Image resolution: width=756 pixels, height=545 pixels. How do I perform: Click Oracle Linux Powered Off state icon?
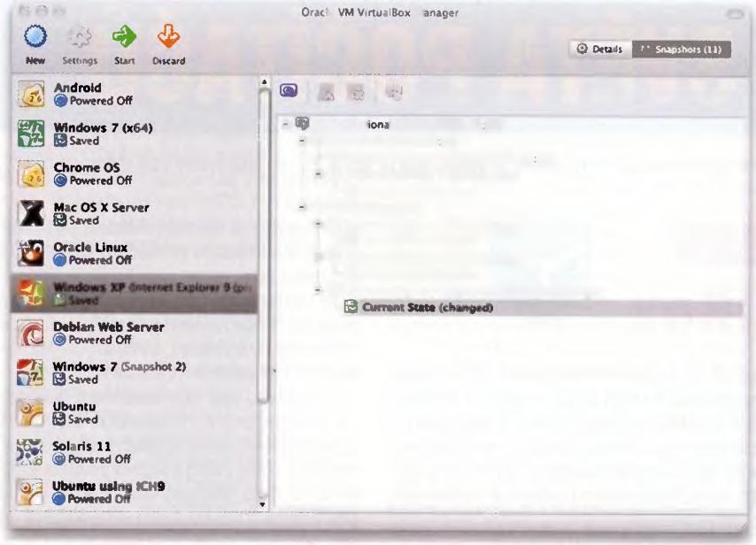coord(60,260)
